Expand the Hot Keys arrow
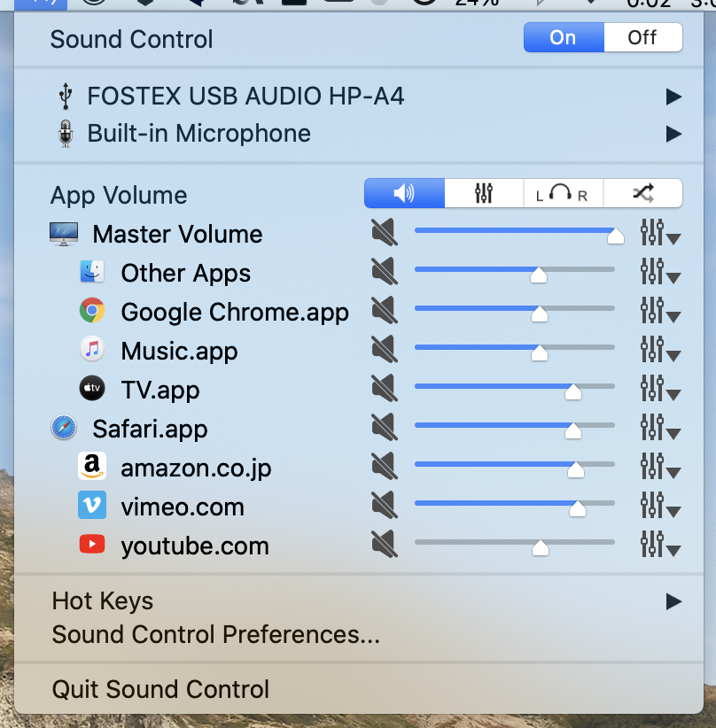This screenshot has width=716, height=728. coord(673,601)
